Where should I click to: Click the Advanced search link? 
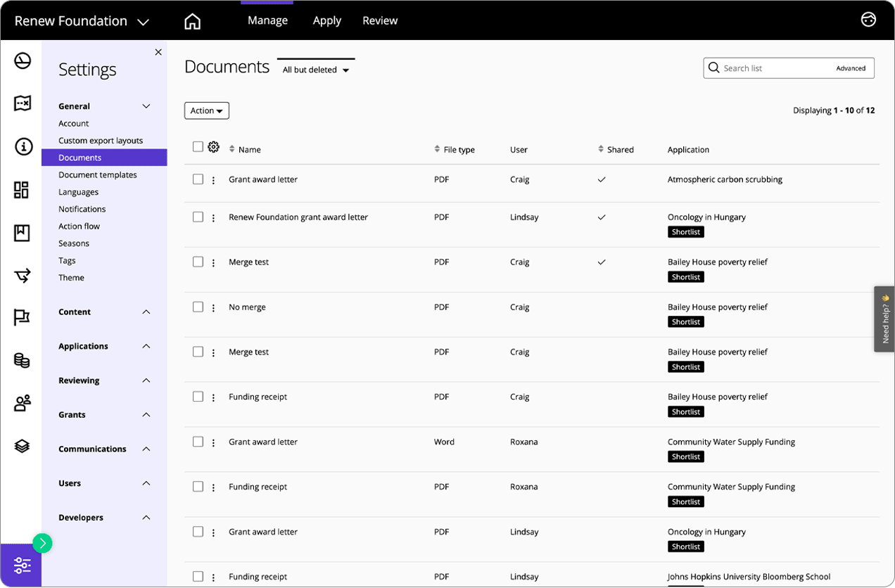[x=851, y=68]
